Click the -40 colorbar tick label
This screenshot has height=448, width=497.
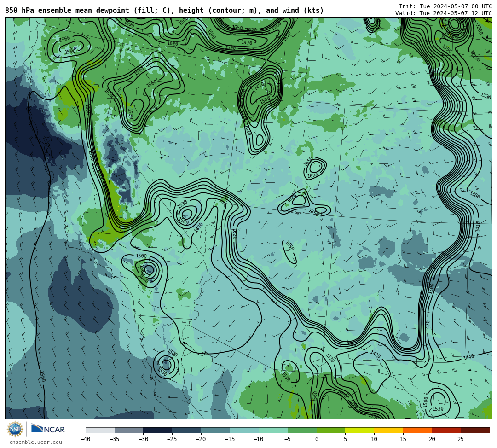click(x=86, y=439)
